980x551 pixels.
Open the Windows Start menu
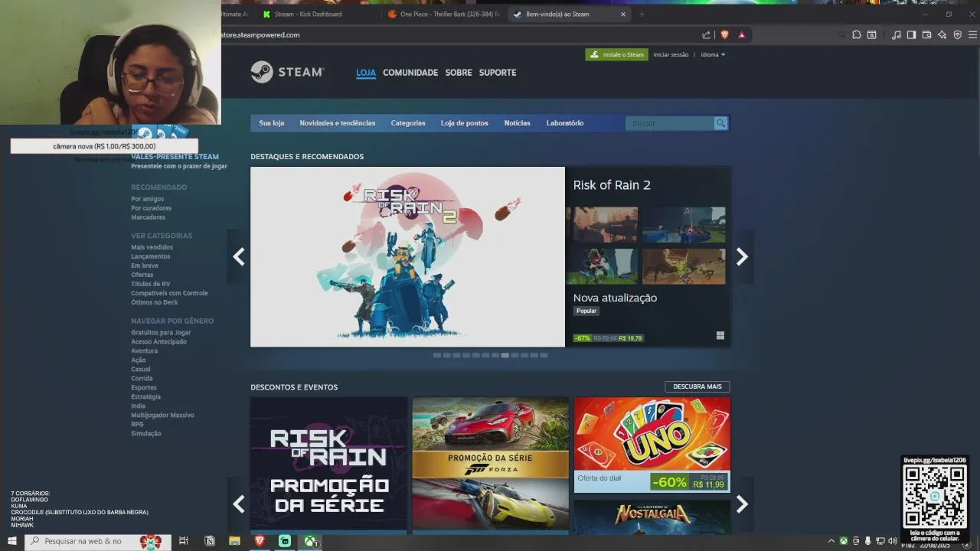tap(12, 541)
